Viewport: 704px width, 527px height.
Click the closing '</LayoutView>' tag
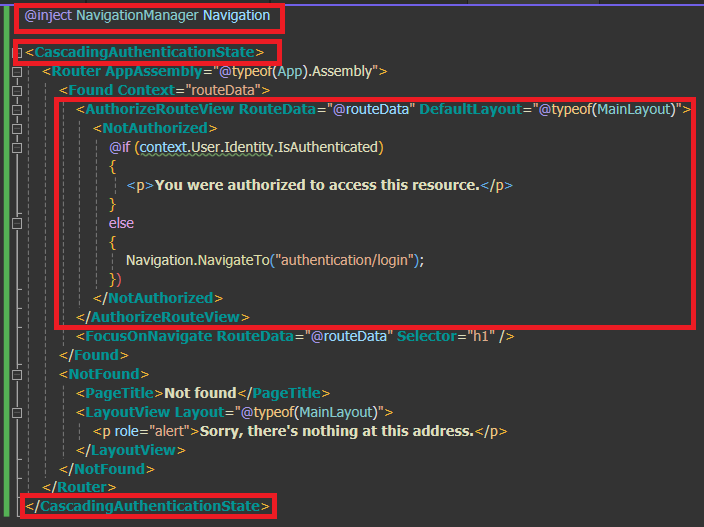tap(131, 450)
